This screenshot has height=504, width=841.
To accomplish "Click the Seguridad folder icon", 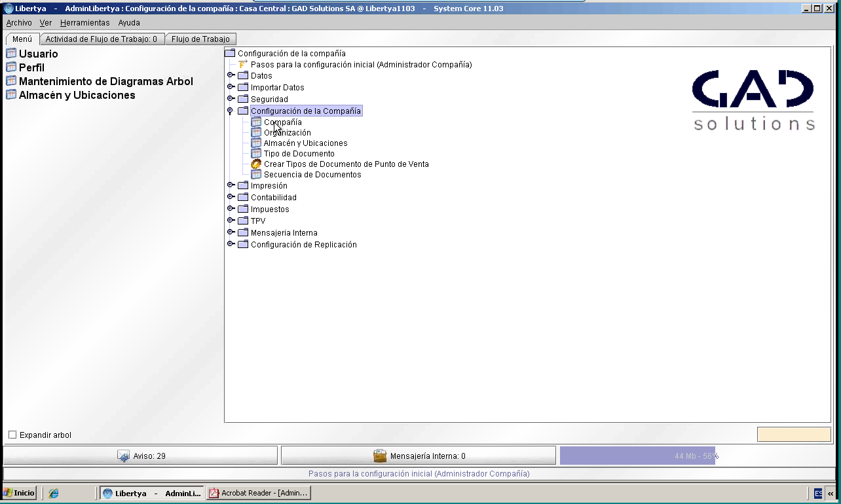I will (x=243, y=99).
